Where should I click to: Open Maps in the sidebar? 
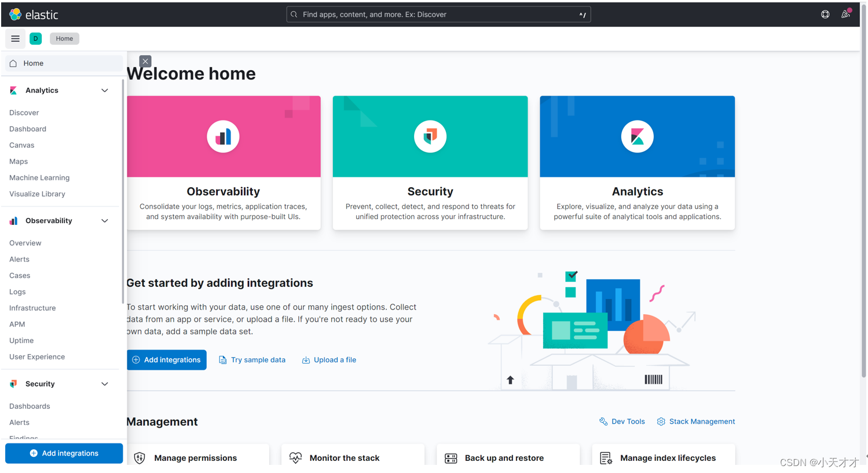click(x=19, y=161)
